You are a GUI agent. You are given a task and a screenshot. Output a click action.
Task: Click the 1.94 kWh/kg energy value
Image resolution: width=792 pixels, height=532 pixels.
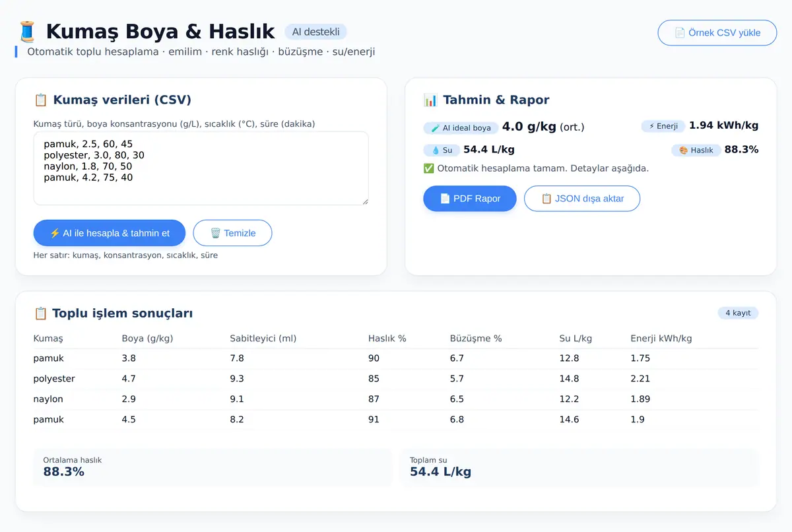tap(723, 125)
